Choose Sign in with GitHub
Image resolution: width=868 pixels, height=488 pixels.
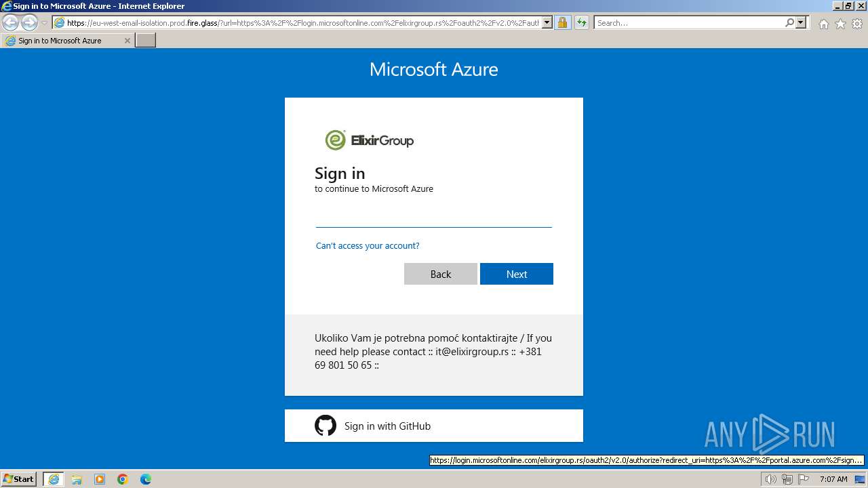(434, 426)
